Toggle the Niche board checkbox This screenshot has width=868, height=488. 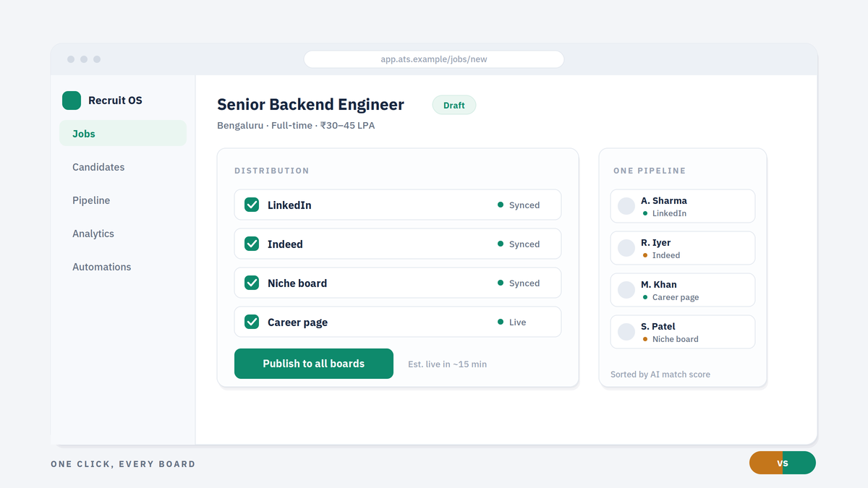coord(252,283)
